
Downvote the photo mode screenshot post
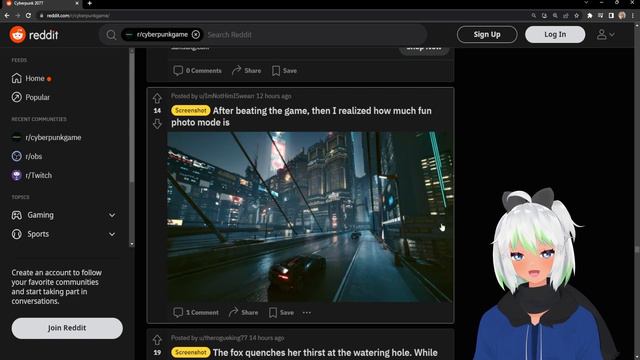[x=157, y=123]
